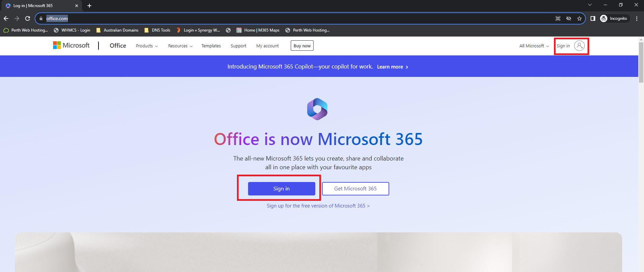Screen dimensions: 644x272
Task: Bookmark this page with star icon
Action: (579, 18)
